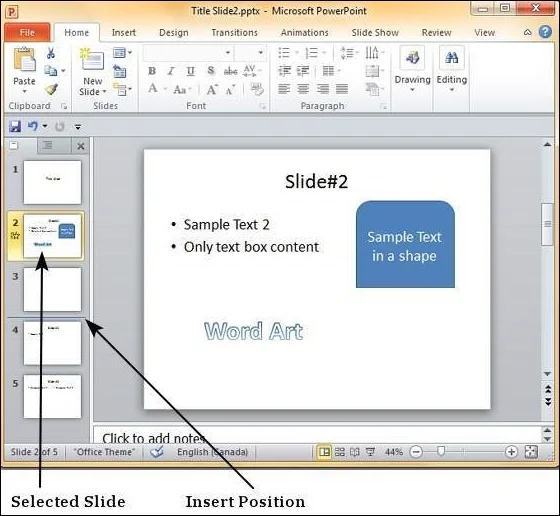
Task: Toggle Italic formatting
Action: pyautogui.click(x=171, y=71)
